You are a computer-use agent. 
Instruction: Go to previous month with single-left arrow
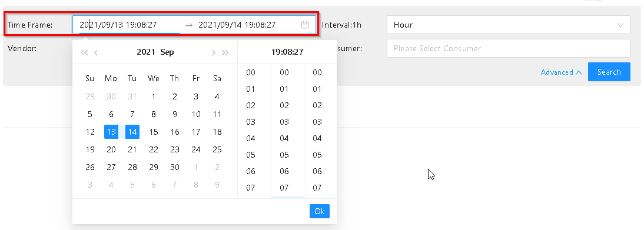click(96, 52)
